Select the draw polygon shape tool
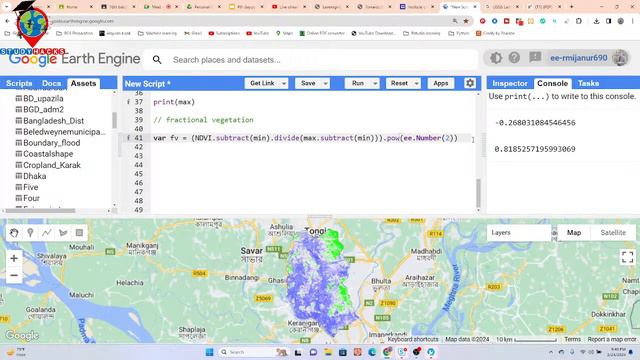 click(x=63, y=233)
